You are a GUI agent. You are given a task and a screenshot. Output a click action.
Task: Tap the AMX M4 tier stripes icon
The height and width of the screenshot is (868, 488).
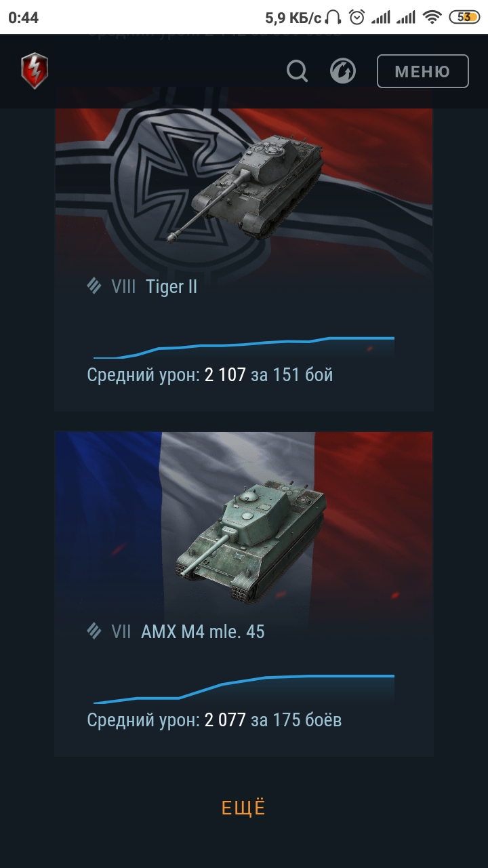(94, 631)
